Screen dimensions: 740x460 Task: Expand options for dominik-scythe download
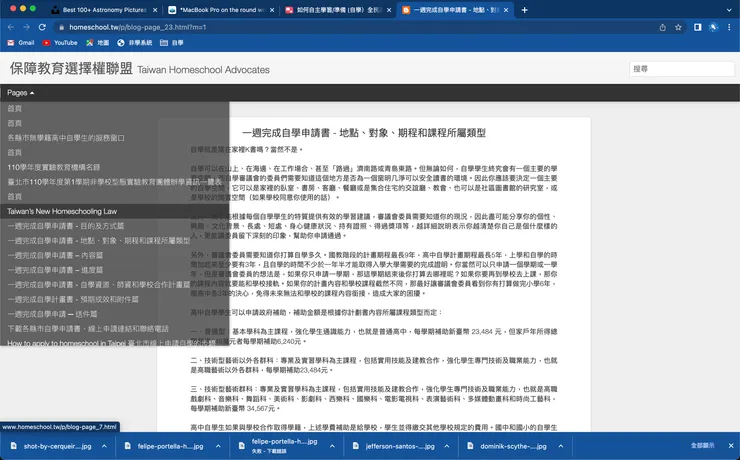[x=561, y=446]
